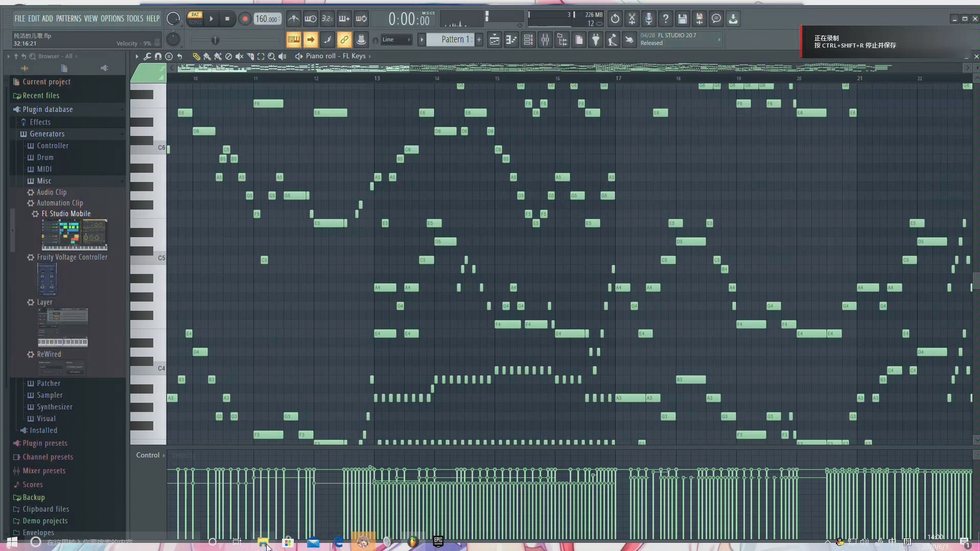Open the Mixer window
The height and width of the screenshot is (551, 980).
[x=545, y=39]
